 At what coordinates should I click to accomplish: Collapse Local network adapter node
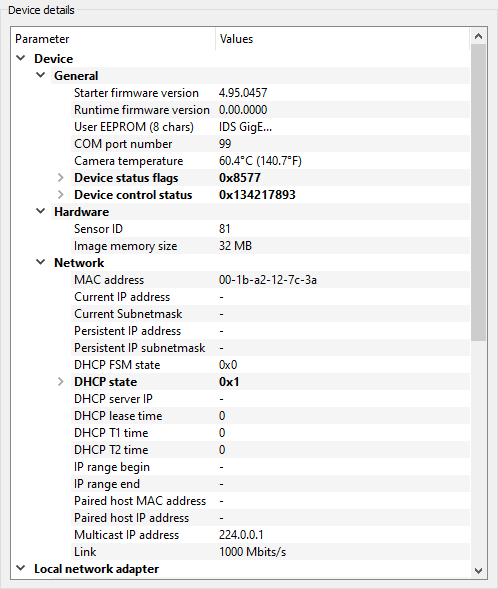pos(21,568)
